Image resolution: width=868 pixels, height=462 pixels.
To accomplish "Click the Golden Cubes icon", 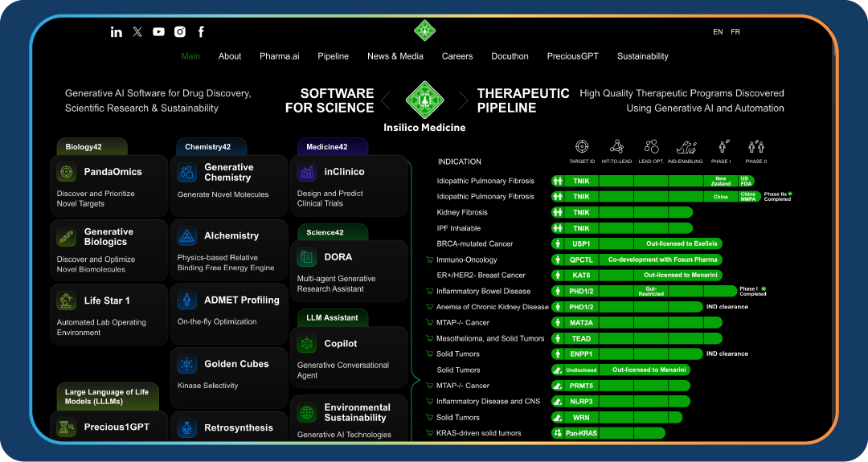I will point(187,364).
